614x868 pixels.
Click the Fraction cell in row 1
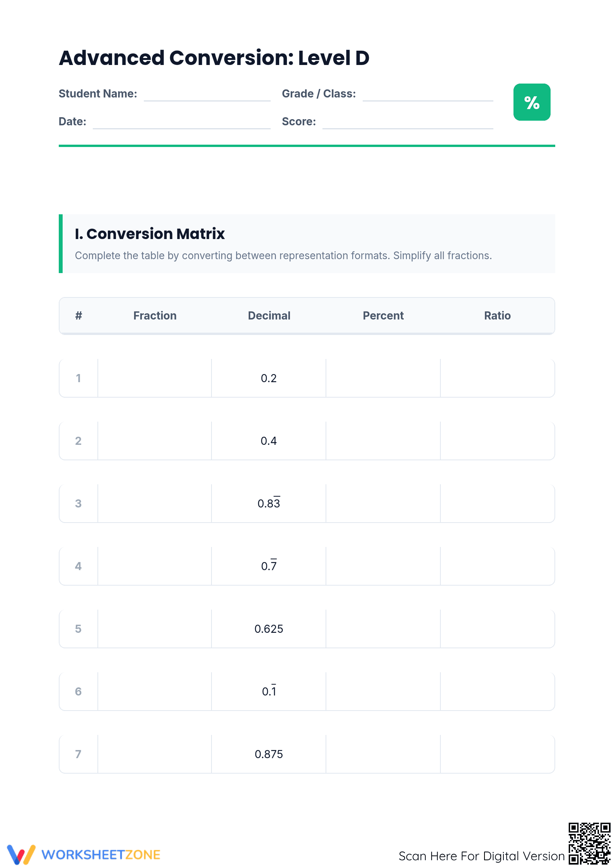pyautogui.click(x=155, y=378)
